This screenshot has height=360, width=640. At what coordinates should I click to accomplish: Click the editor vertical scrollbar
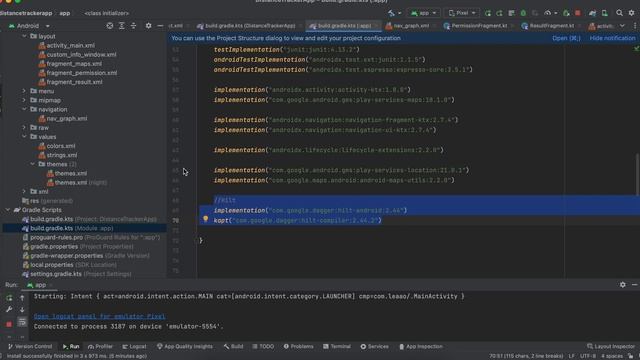[x=637, y=175]
